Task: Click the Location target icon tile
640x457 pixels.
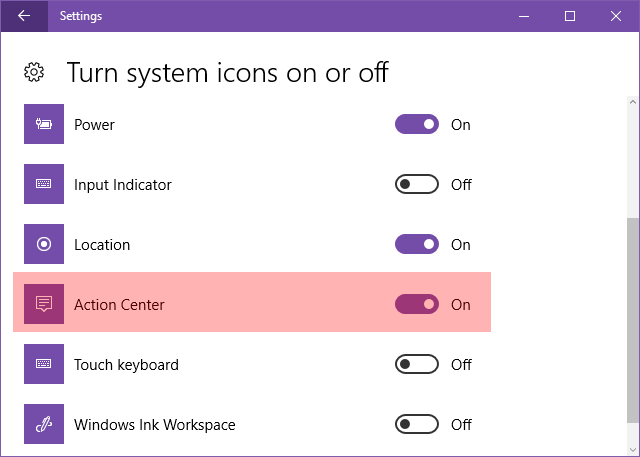Action: (x=44, y=244)
